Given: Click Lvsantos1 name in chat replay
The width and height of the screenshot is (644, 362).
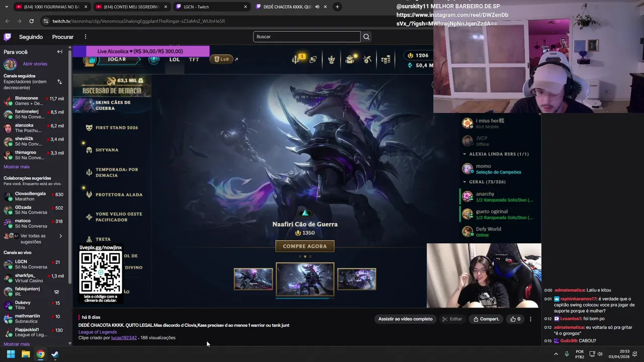Looking at the screenshot, I should 571,319.
